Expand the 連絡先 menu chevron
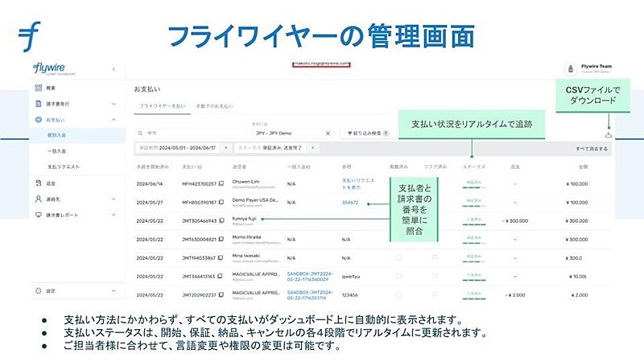This screenshot has width=644, height=362. point(114,199)
